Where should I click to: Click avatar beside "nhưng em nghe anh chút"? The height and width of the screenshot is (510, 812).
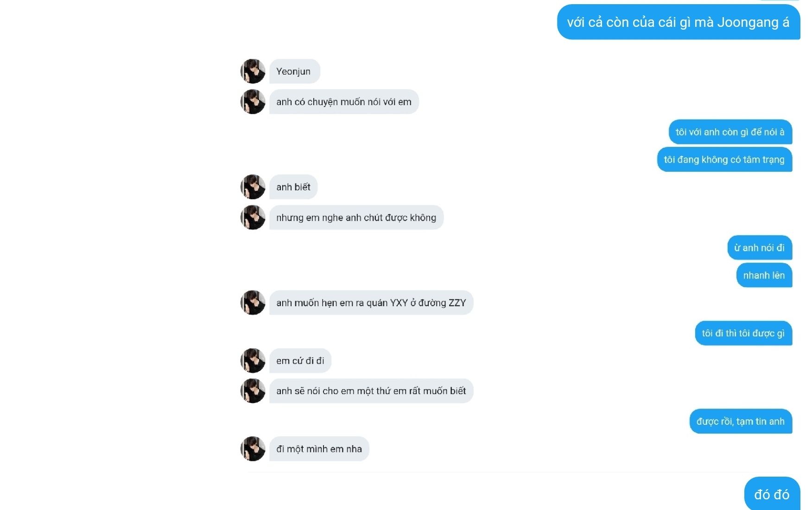click(x=253, y=218)
